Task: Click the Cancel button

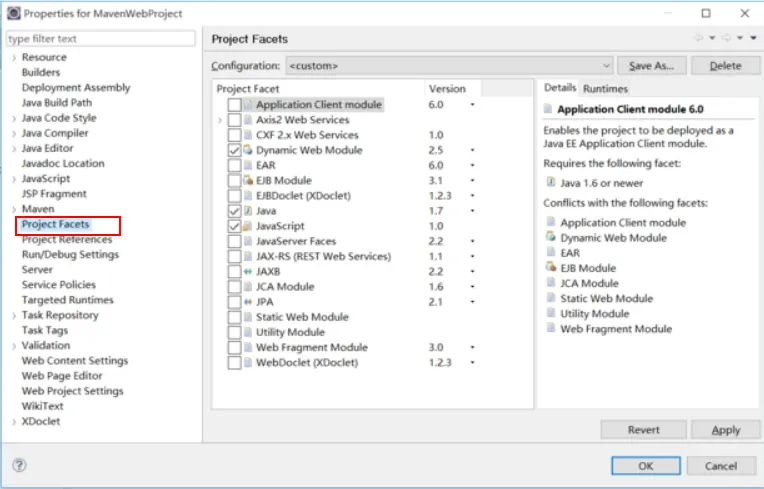Action: (x=721, y=466)
